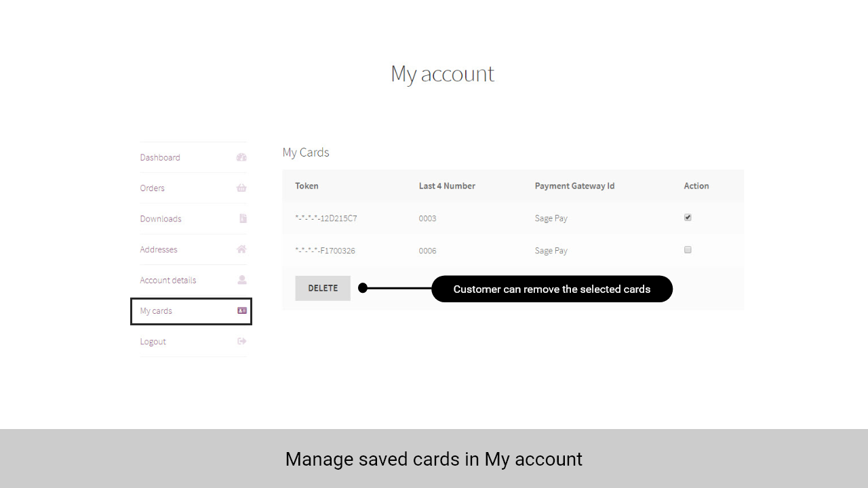Click the Downloads file icon
The width and height of the screenshot is (868, 488).
[x=243, y=219]
